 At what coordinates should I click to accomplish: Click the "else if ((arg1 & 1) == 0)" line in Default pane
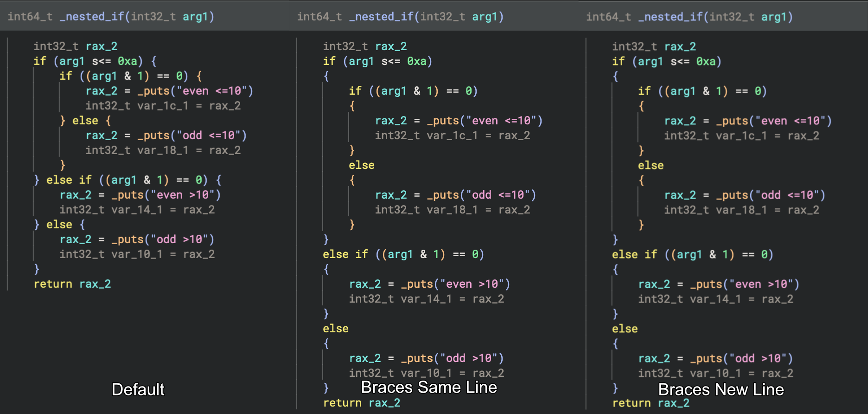click(x=128, y=180)
